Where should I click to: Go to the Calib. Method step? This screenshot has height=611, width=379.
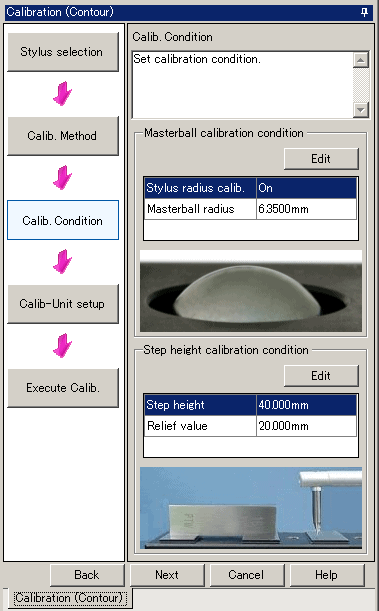63,136
